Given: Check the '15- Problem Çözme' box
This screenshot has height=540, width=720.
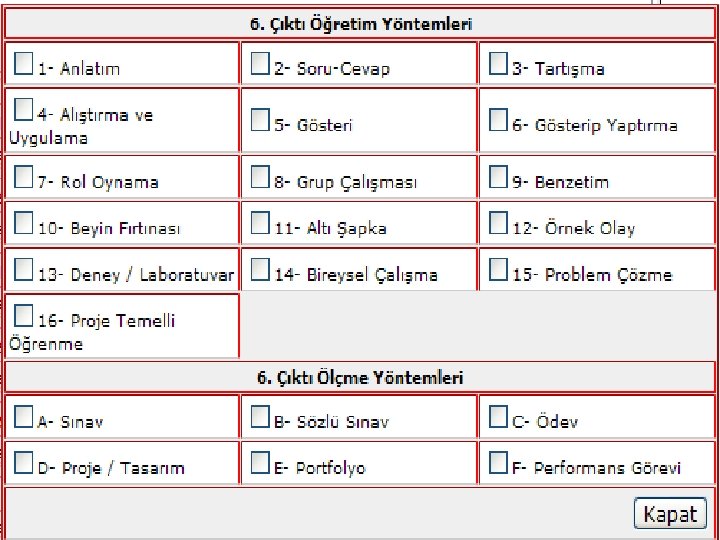Looking at the screenshot, I should 498,271.
